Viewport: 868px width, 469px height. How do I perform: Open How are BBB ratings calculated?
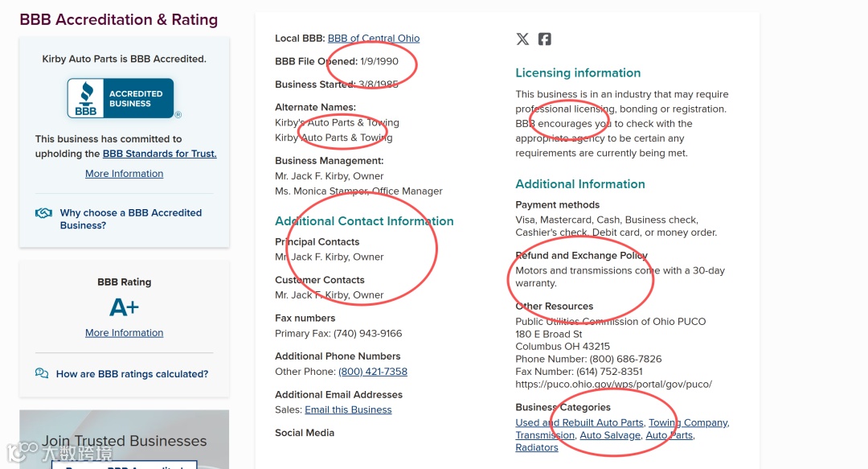click(132, 374)
